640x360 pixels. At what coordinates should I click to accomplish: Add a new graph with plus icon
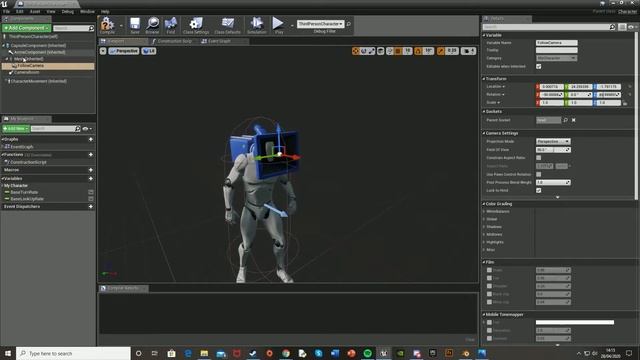91,139
